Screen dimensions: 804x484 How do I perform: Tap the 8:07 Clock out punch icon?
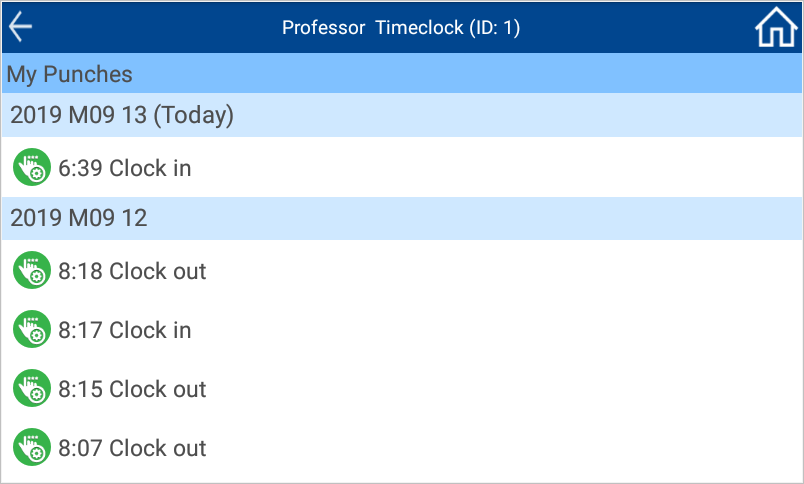[32, 447]
